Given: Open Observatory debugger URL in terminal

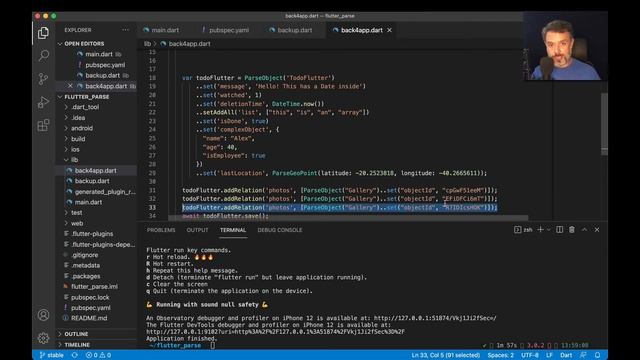Looking at the screenshot, I should 435,318.
